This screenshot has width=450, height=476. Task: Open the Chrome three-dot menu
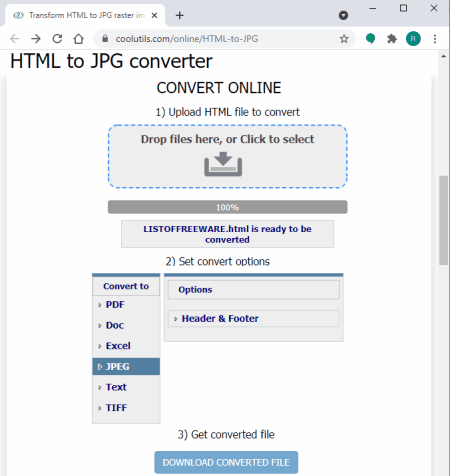pyautogui.click(x=435, y=39)
